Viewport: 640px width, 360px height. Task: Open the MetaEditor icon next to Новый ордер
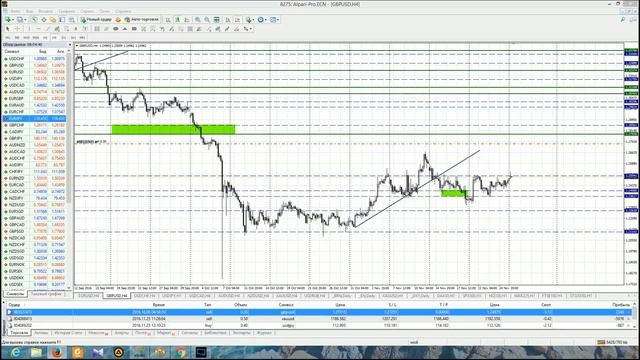click(x=118, y=20)
